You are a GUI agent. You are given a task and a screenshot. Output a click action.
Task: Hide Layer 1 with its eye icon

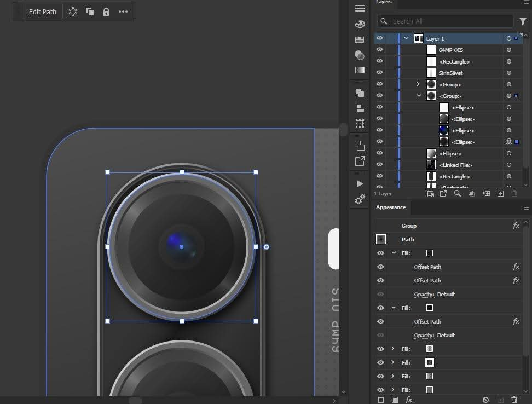[380, 38]
